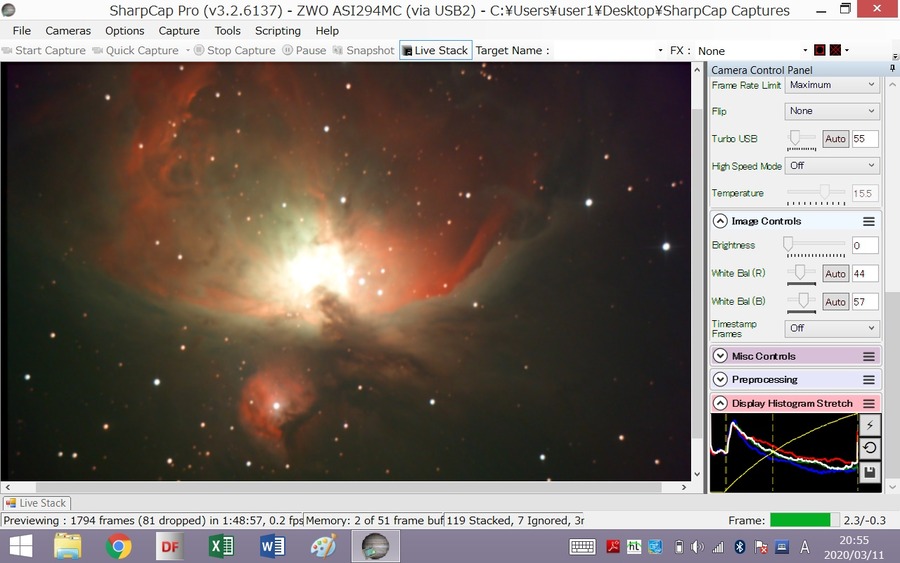Screen dimensions: 900x563
Task: Click Auto for White Bal (R)
Action: tap(835, 274)
